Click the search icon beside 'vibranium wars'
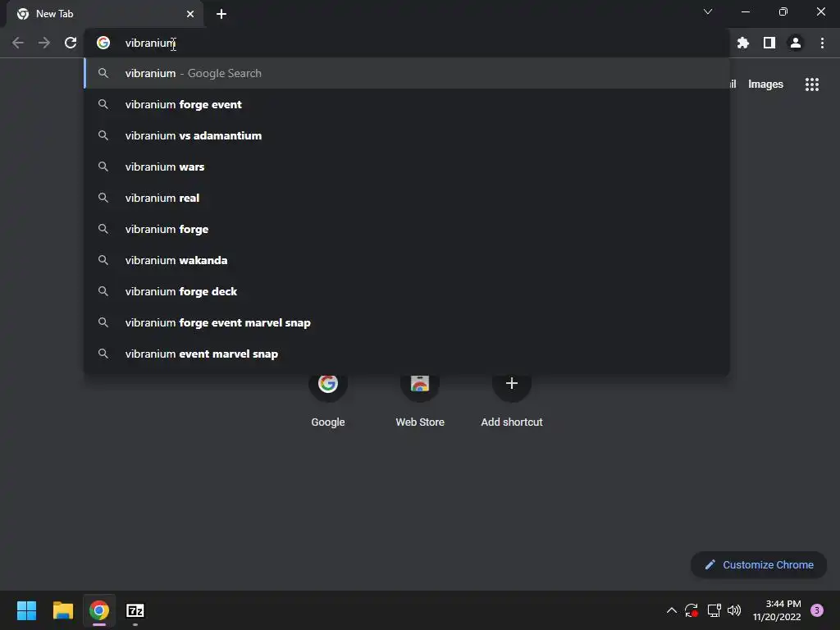 coord(103,167)
